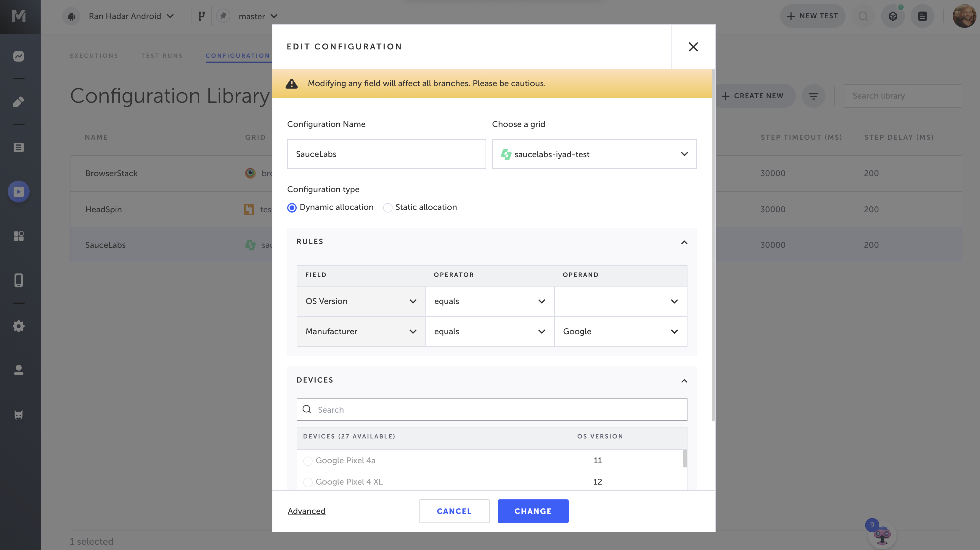Click the Change button
Screen dimensions: 980x550
pyautogui.click(x=533, y=511)
